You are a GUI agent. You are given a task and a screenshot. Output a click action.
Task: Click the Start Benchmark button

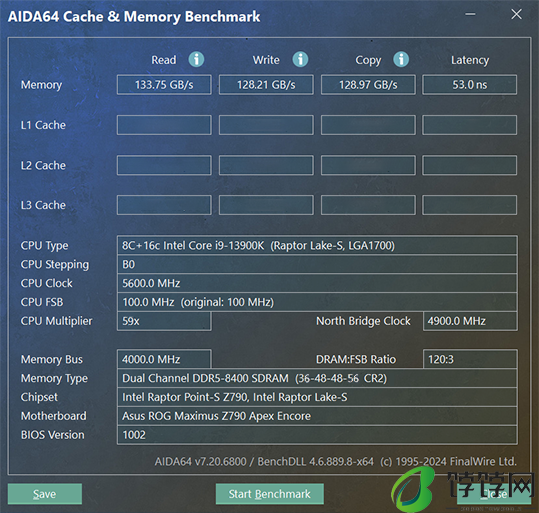(x=270, y=494)
